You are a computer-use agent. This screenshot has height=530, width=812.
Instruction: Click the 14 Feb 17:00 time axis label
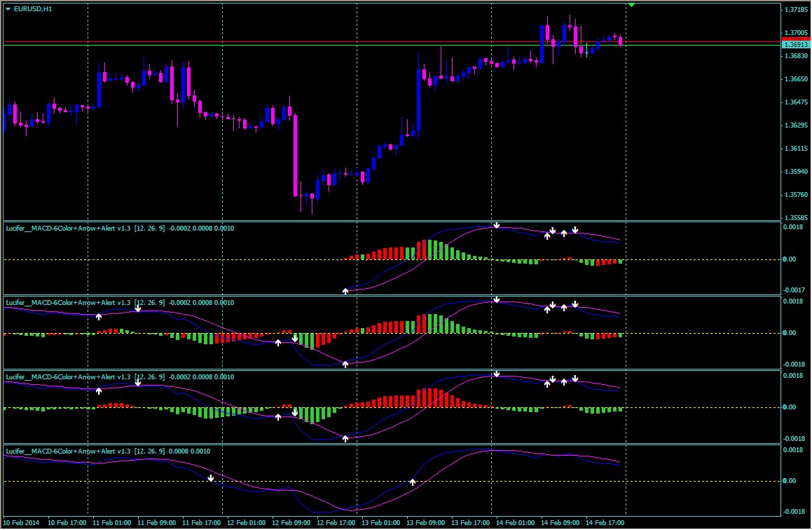[x=605, y=522]
